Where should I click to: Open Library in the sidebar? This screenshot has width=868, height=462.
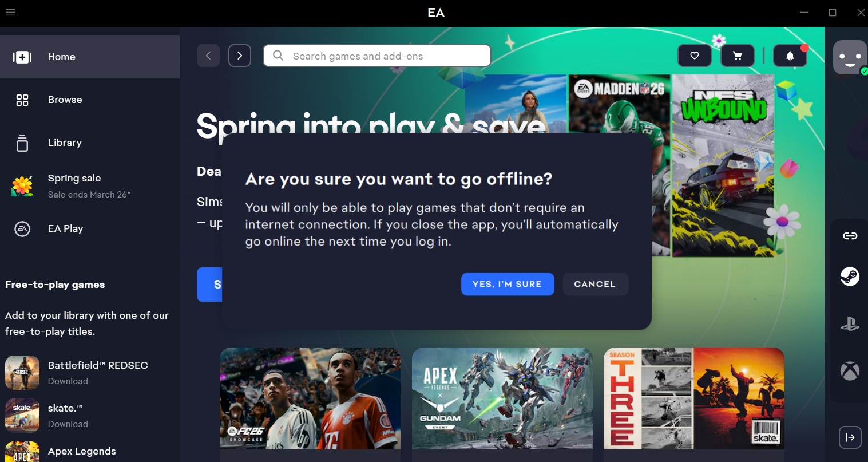click(90, 143)
